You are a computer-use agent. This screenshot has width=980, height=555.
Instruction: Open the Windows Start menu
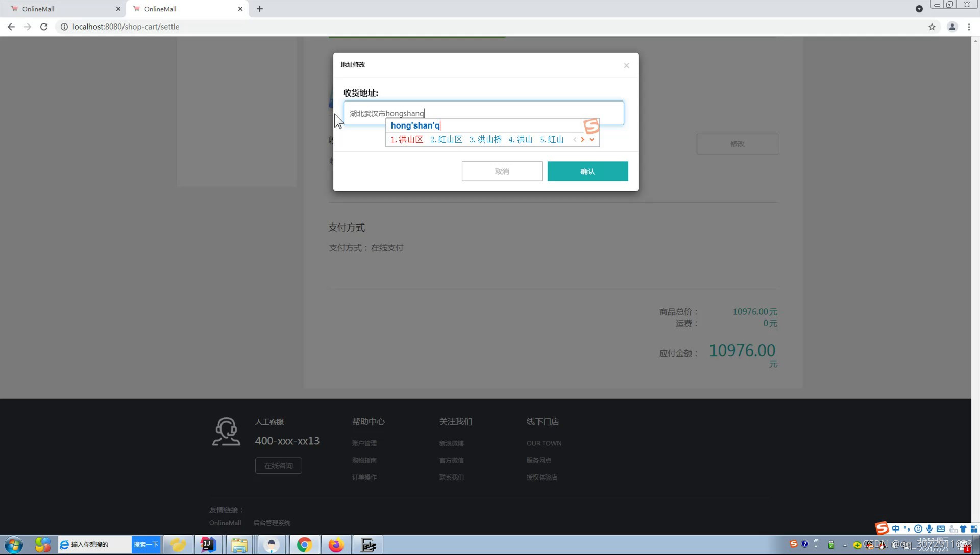pyautogui.click(x=14, y=545)
